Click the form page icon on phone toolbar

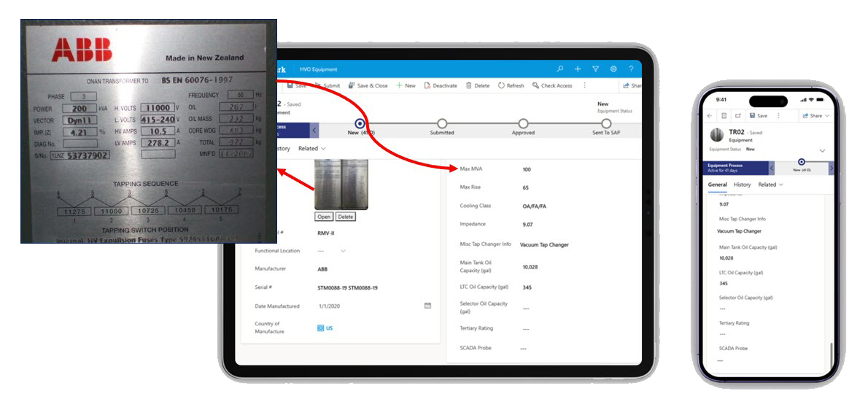724,116
